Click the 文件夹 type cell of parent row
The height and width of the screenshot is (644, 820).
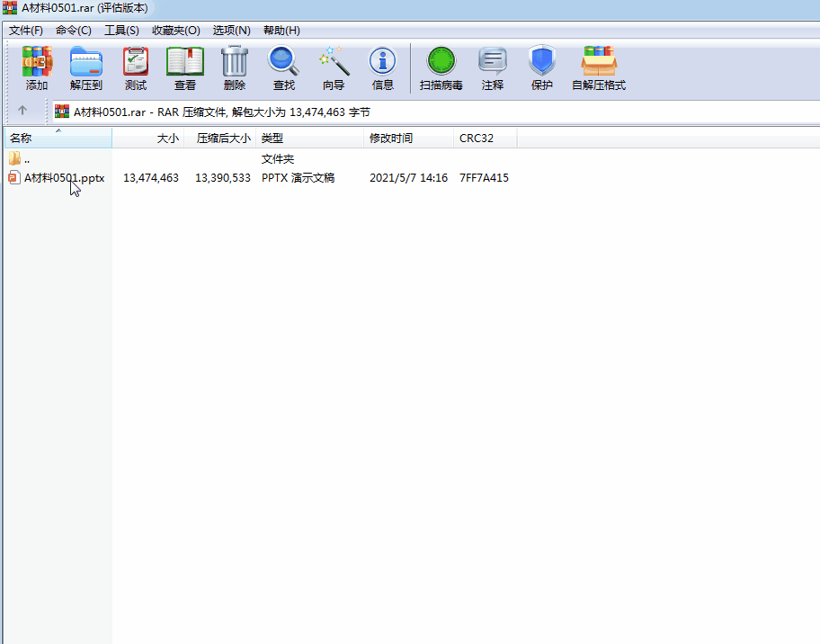[278, 158]
